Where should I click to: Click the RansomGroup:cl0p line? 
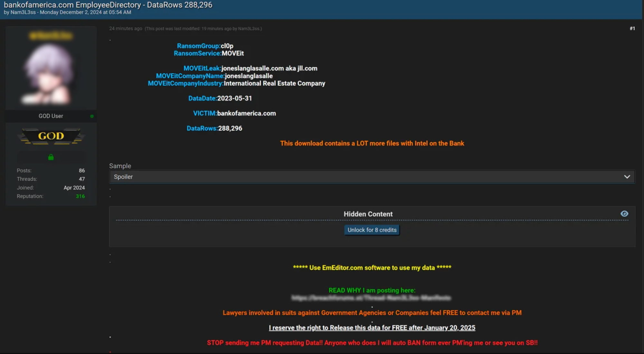pos(205,46)
